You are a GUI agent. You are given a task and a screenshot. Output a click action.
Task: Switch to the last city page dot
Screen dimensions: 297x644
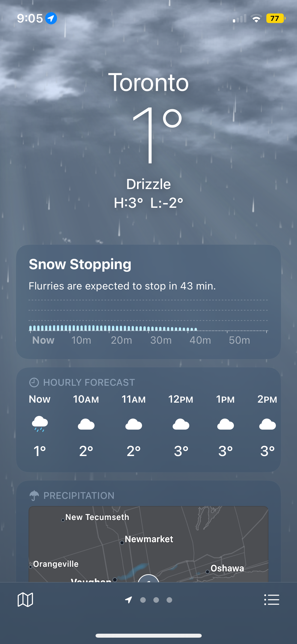pyautogui.click(x=169, y=600)
